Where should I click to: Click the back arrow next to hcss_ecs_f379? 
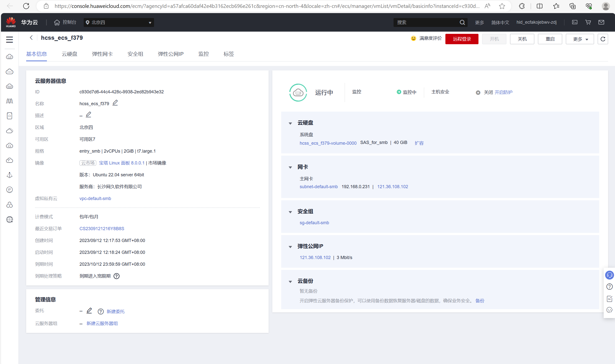tap(31, 38)
